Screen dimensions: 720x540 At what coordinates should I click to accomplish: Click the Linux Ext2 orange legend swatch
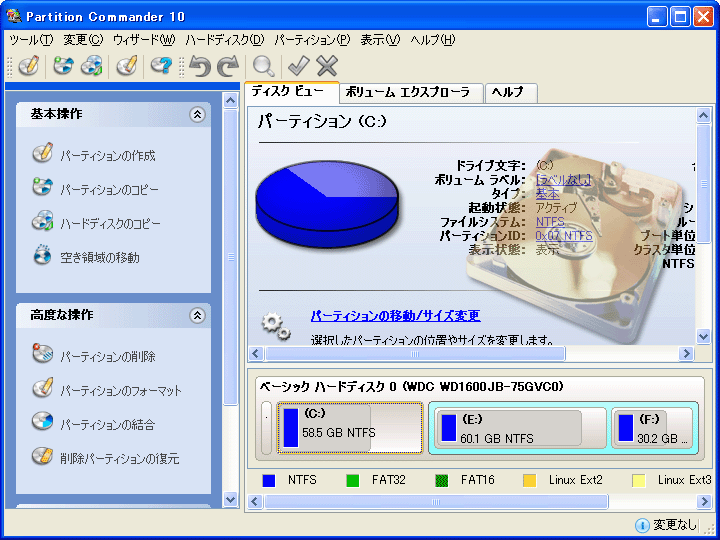click(x=529, y=481)
